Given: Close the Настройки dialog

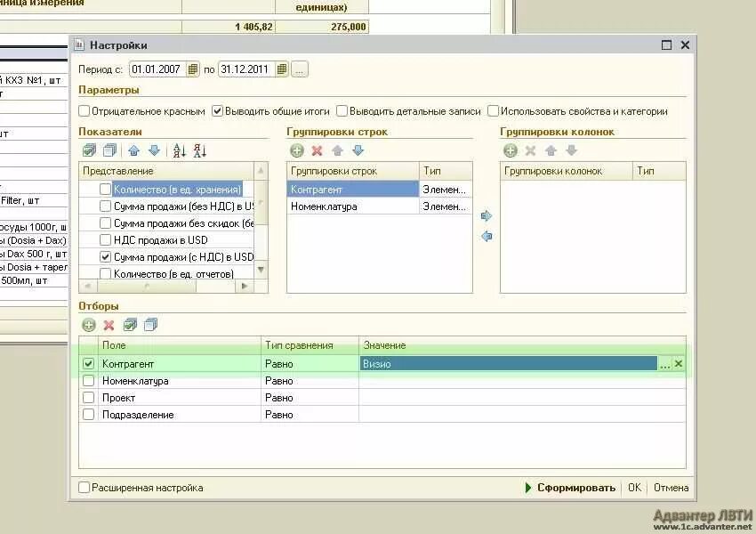Looking at the screenshot, I should tap(685, 44).
